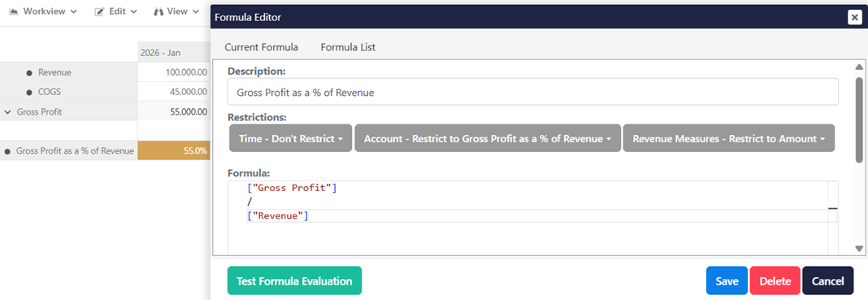Open the View menu
The image size is (868, 300).
[x=176, y=11]
